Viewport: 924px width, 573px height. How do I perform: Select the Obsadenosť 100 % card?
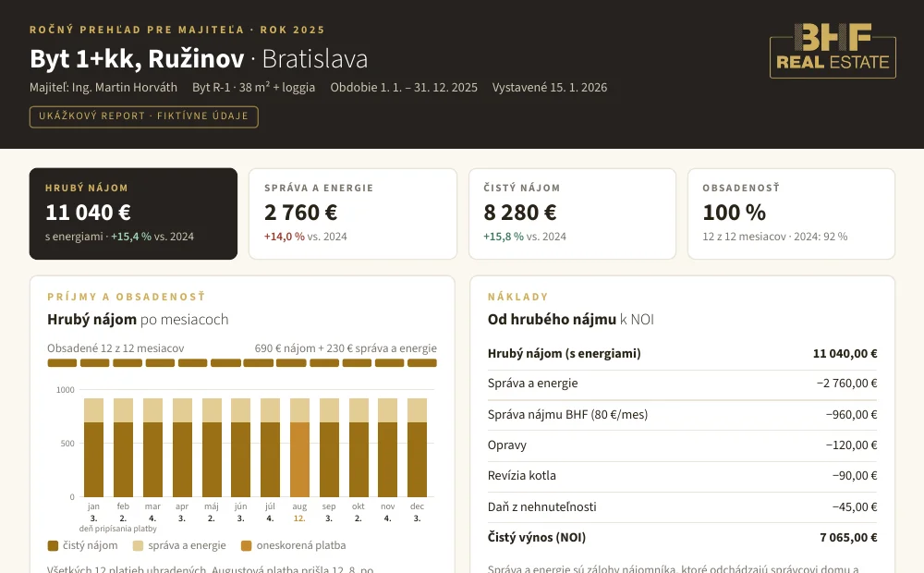pyautogui.click(x=792, y=213)
